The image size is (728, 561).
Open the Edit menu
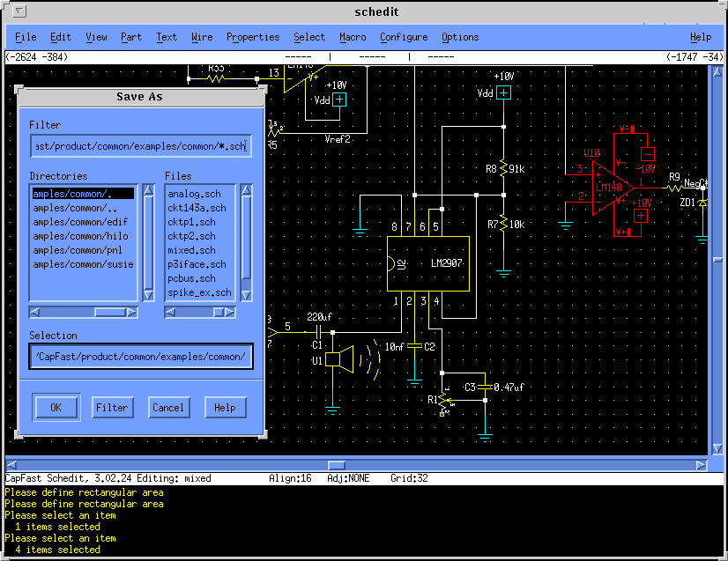pyautogui.click(x=60, y=37)
